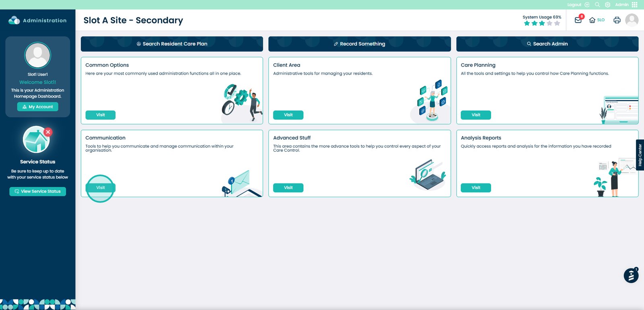The width and height of the screenshot is (644, 310).
Task: Open the messages envelope with 8 notifications
Action: click(578, 20)
